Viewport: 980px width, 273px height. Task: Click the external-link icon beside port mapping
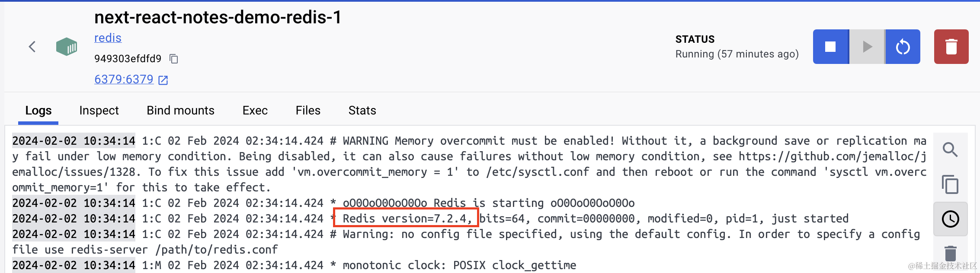(x=163, y=80)
